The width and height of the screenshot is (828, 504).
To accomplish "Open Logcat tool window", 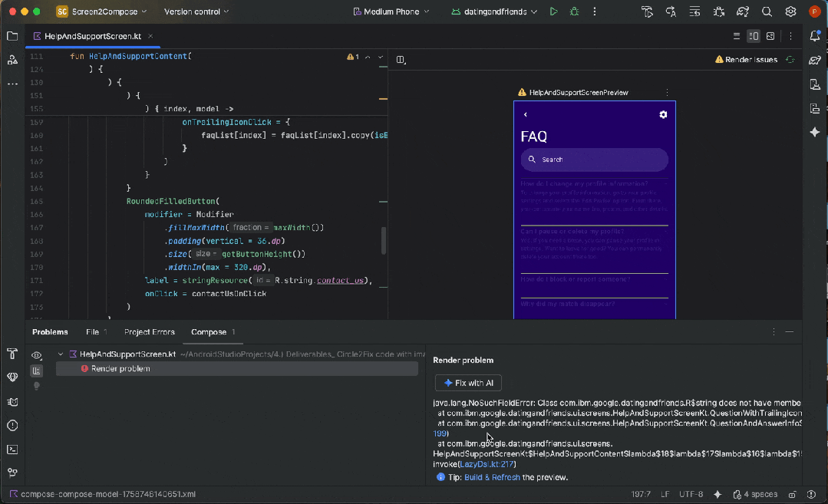I will coord(12,401).
